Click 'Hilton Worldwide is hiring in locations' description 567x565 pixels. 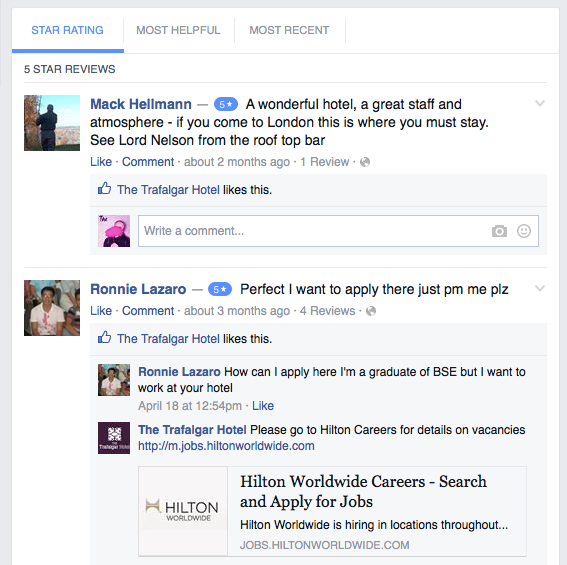(374, 525)
